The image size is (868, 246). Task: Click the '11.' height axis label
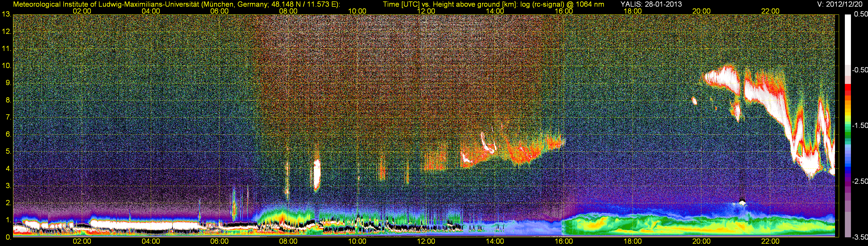6,49
